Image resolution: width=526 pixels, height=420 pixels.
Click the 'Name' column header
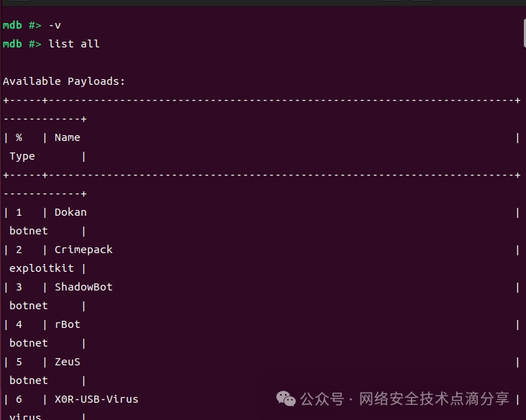[68, 137]
